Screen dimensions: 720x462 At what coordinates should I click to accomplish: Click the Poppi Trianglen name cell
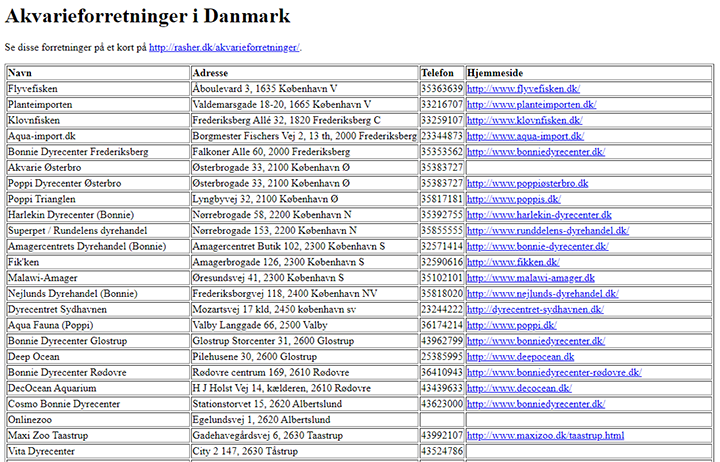coord(98,199)
